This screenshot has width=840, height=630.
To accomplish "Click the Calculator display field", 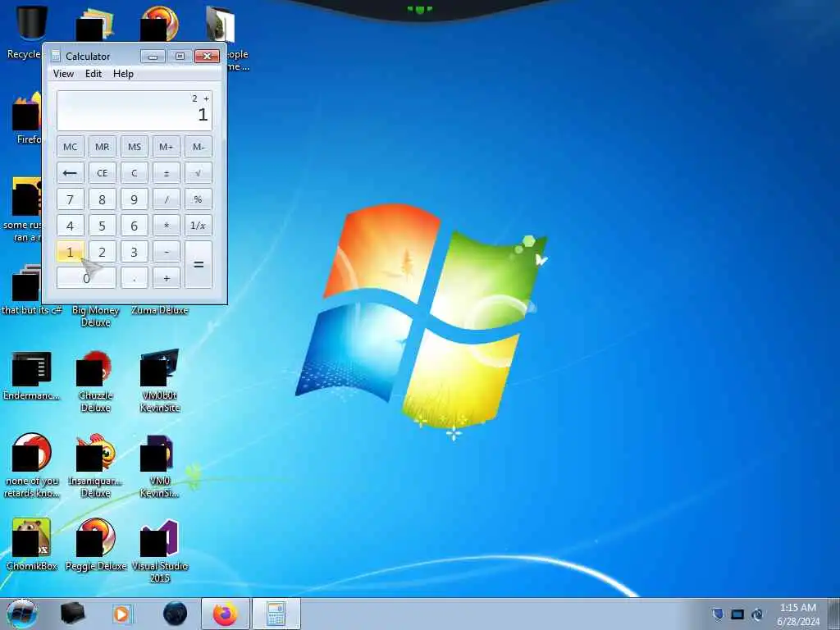I will (x=135, y=111).
